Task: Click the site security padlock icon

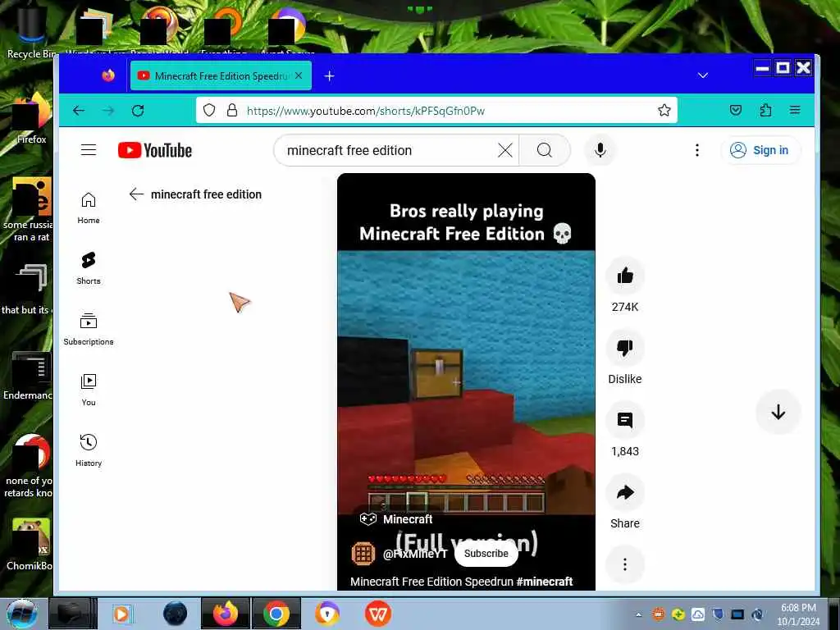Action: (x=232, y=111)
